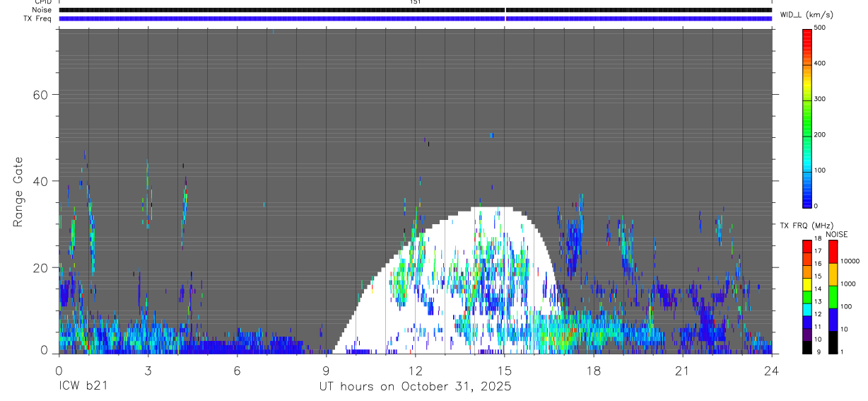868x401 pixels.
Task: Click the 18 label on TX FRQ legend
Action: click(817, 239)
